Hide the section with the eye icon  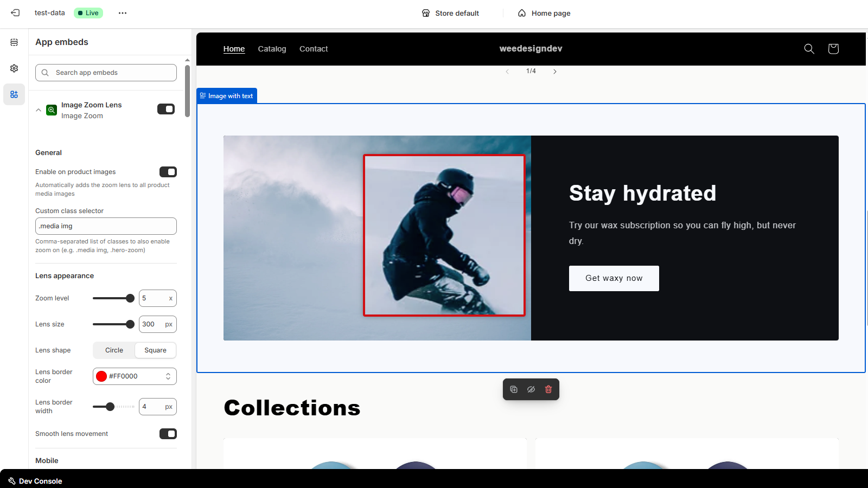click(x=531, y=389)
